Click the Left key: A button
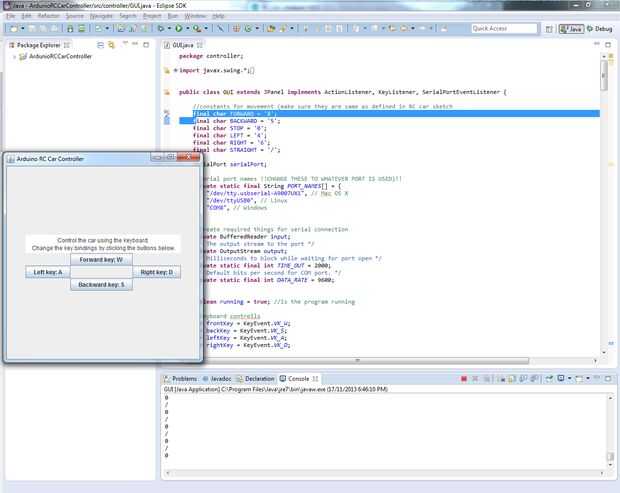 [x=47, y=271]
